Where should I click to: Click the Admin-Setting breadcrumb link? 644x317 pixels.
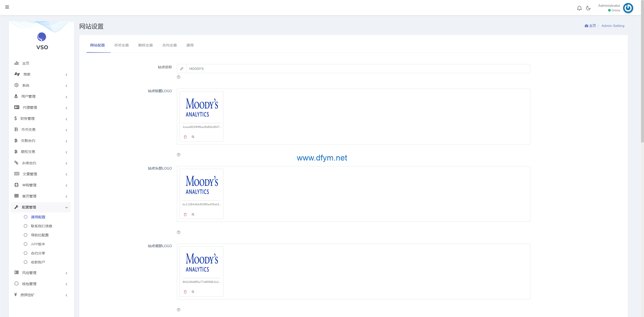613,26
